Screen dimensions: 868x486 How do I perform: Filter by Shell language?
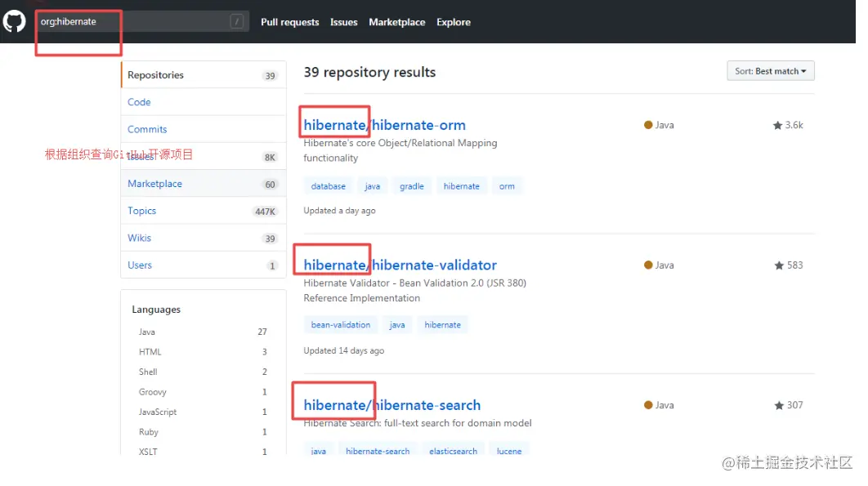203,372
